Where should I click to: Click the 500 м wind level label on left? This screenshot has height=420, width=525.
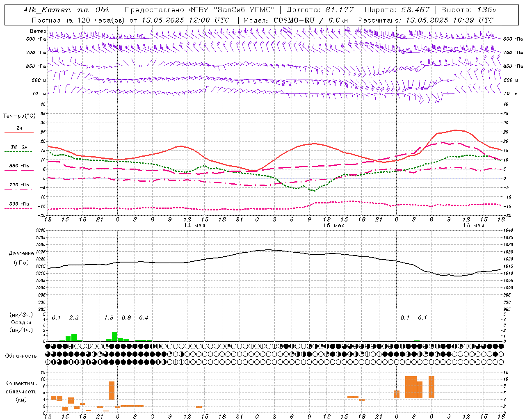[x=39, y=80]
